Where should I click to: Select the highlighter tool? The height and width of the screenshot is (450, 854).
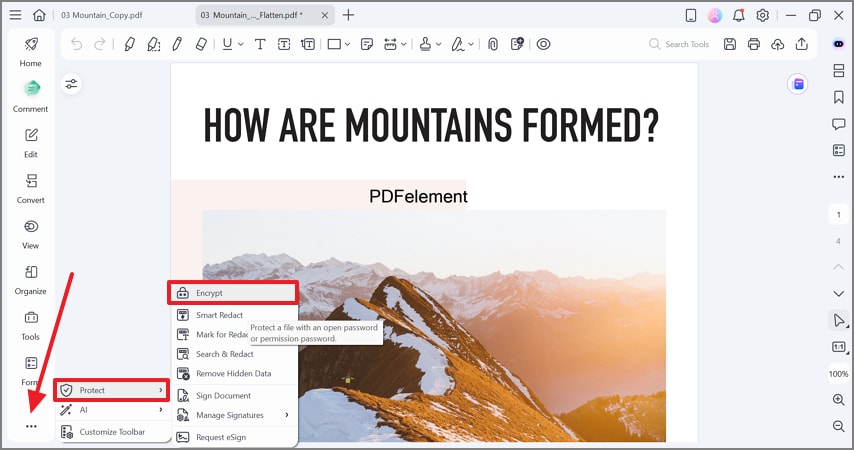[130, 44]
